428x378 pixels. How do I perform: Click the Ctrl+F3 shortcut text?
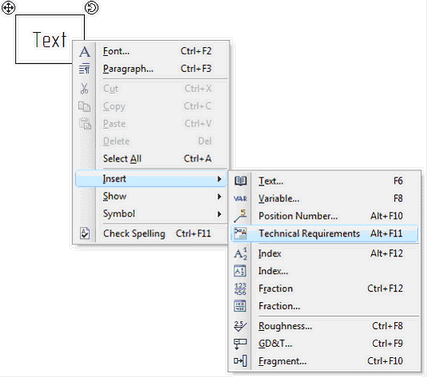pyautogui.click(x=196, y=69)
